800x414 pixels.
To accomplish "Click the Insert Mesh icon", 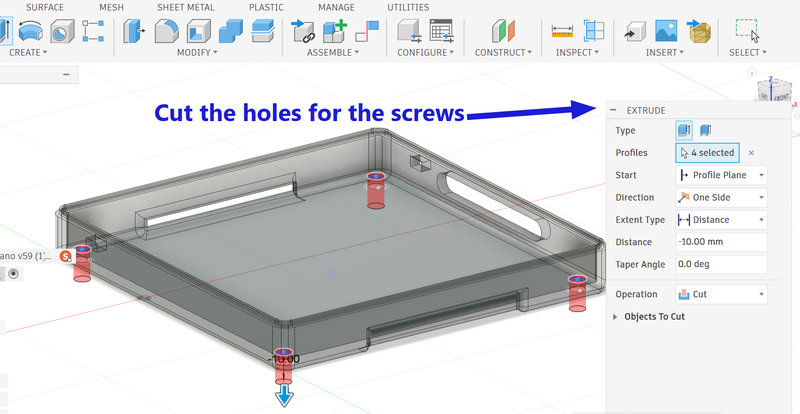I will pyautogui.click(x=698, y=31).
